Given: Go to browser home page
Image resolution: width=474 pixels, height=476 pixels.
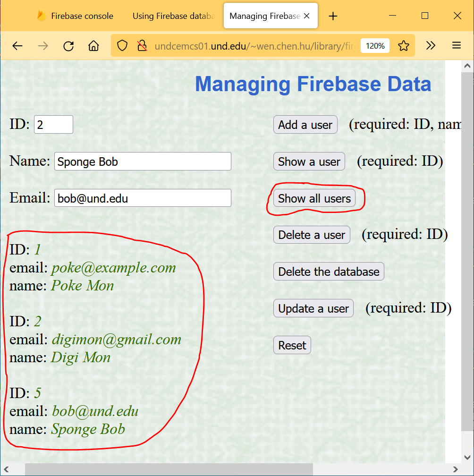Looking at the screenshot, I should [93, 46].
